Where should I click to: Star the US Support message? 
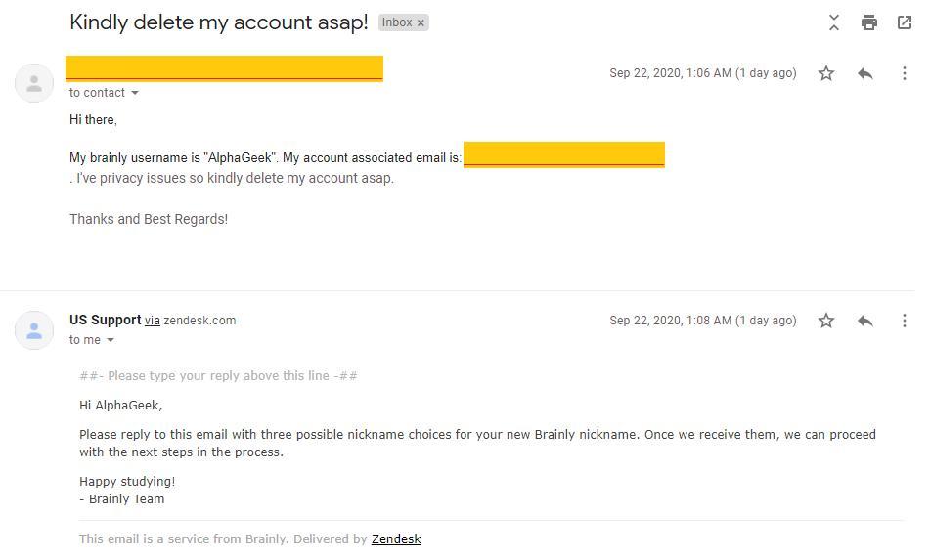[x=826, y=321]
